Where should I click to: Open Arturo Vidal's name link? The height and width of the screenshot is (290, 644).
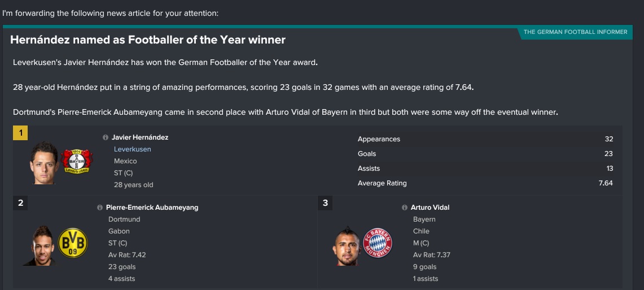click(x=430, y=207)
